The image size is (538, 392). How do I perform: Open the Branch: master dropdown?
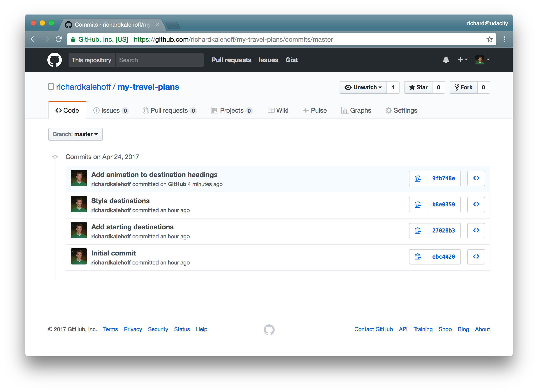(75, 134)
